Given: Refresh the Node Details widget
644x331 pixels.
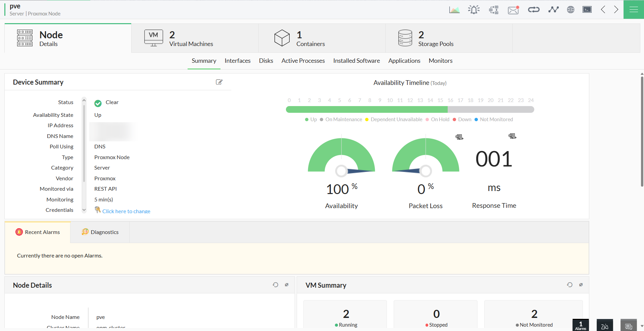Looking at the screenshot, I should pos(275,285).
